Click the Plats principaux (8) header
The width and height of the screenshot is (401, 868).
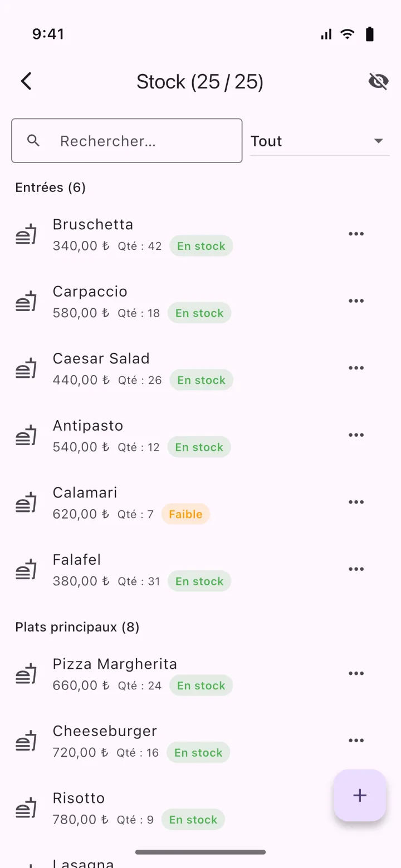(77, 627)
